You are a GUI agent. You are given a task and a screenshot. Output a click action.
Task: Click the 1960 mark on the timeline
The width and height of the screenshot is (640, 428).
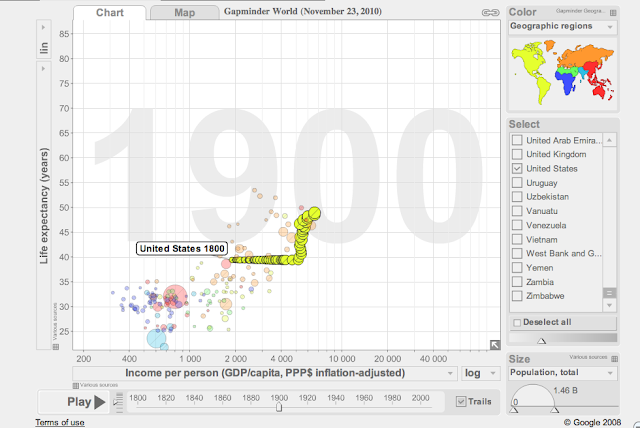point(364,398)
